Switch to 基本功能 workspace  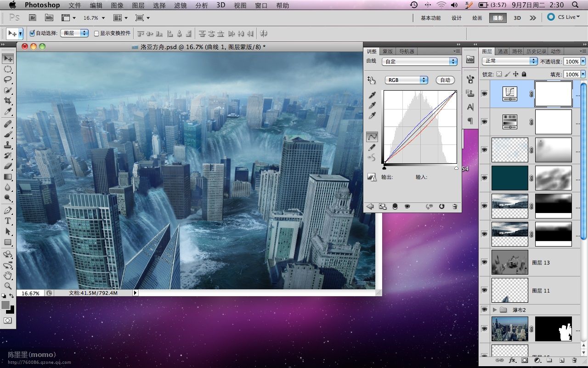(430, 18)
